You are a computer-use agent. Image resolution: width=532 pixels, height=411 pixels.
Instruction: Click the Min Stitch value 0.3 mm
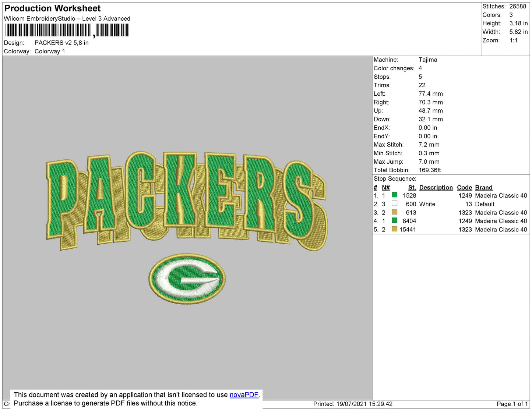pos(429,153)
